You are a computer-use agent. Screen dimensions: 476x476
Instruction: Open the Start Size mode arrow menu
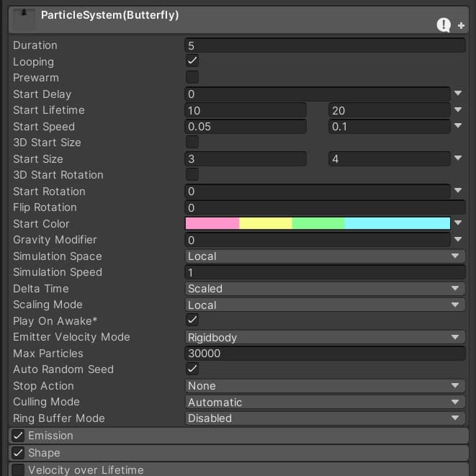[459, 158]
